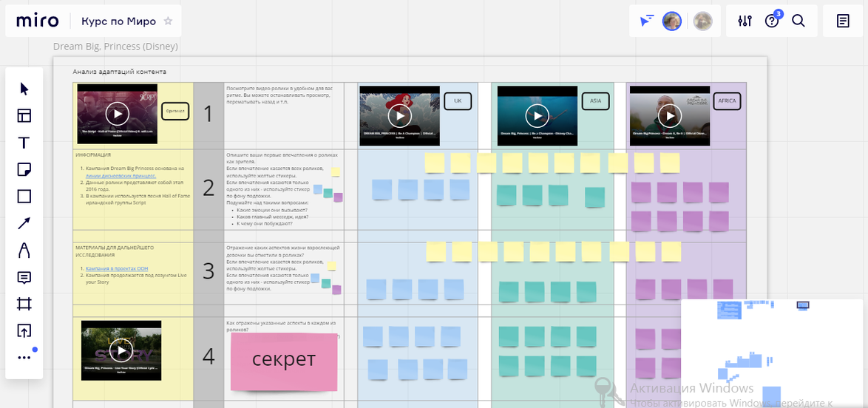The height and width of the screenshot is (408, 868).
Task: Select the Connection line arrow tool
Action: (24, 223)
